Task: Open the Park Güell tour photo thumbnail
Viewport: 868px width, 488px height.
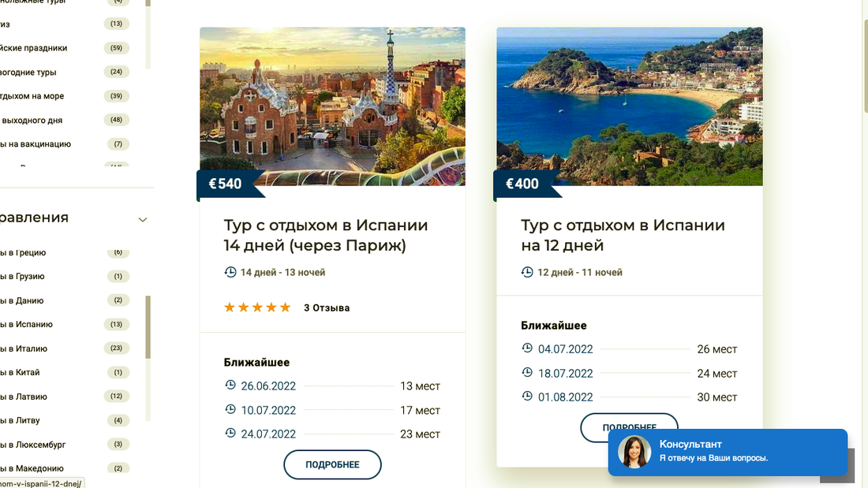Action: (x=332, y=106)
